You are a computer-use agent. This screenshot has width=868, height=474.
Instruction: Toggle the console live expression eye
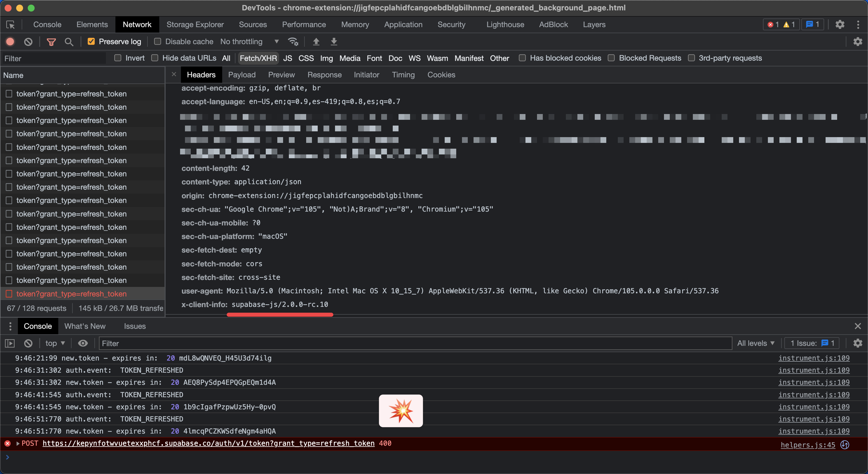[83, 343]
